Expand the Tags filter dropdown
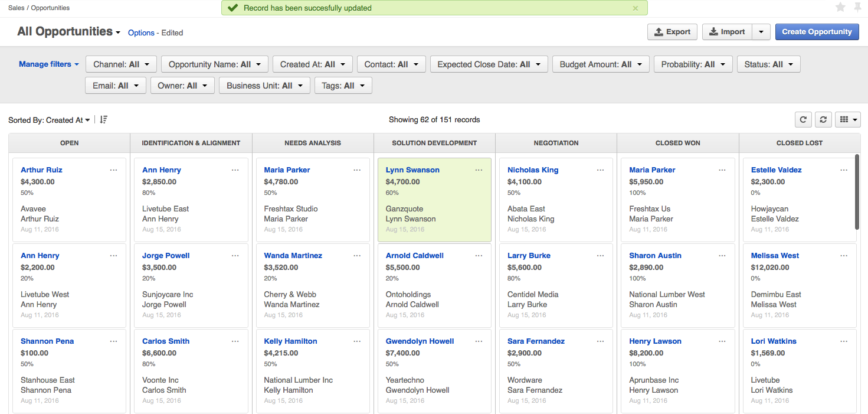 pyautogui.click(x=343, y=86)
